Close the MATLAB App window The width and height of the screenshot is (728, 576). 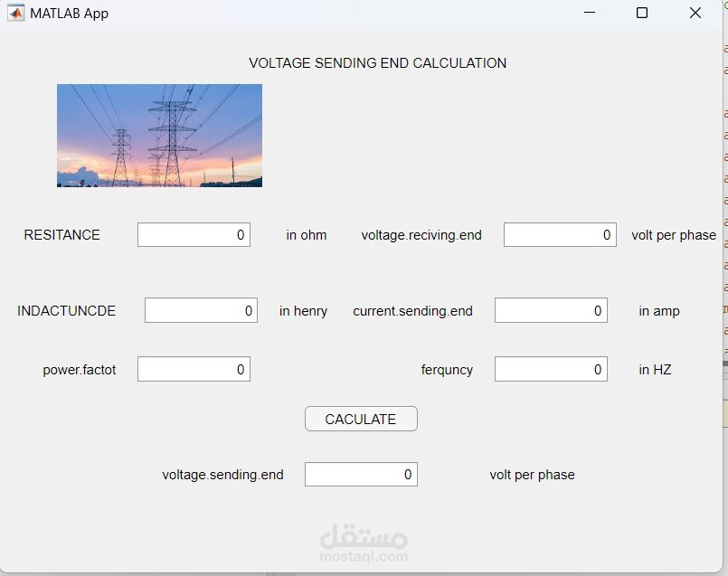[x=695, y=13]
